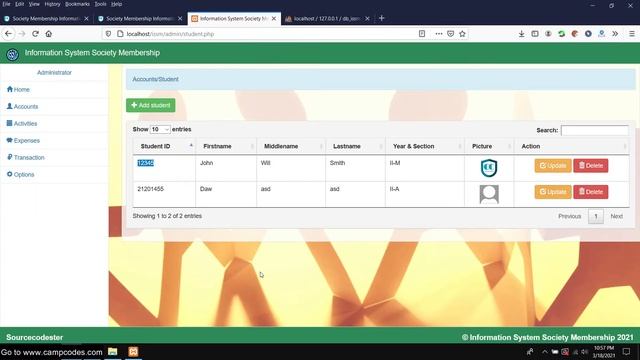Image resolution: width=640 pixels, height=360 pixels.
Task: Open the History menu
Action: (52, 4)
